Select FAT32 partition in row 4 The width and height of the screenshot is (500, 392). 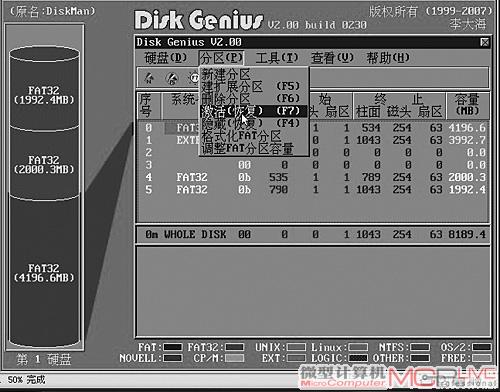pos(313,177)
